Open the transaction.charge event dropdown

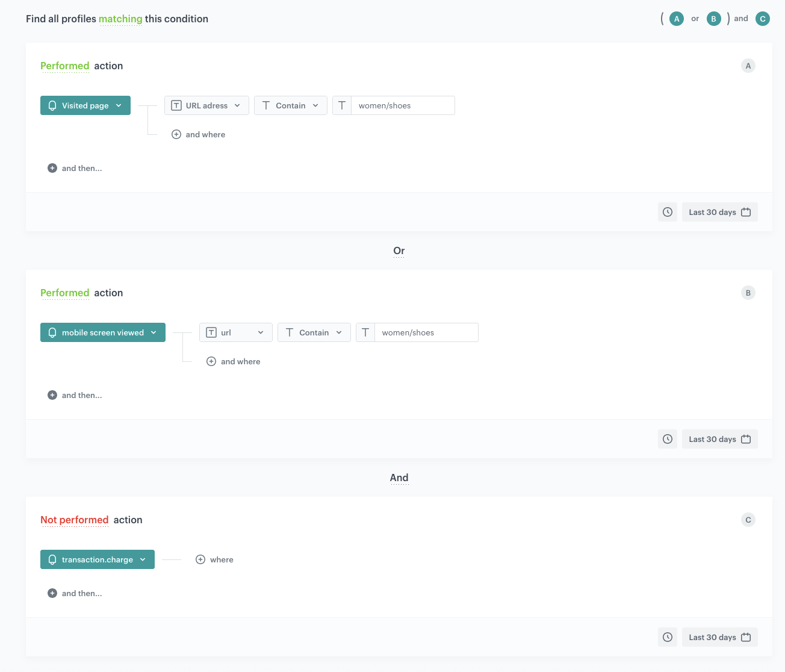pos(97,559)
